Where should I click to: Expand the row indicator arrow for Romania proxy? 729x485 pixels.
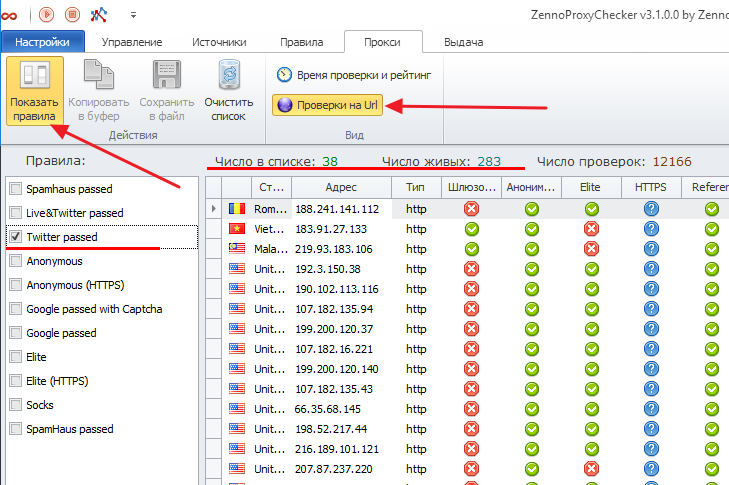click(213, 209)
